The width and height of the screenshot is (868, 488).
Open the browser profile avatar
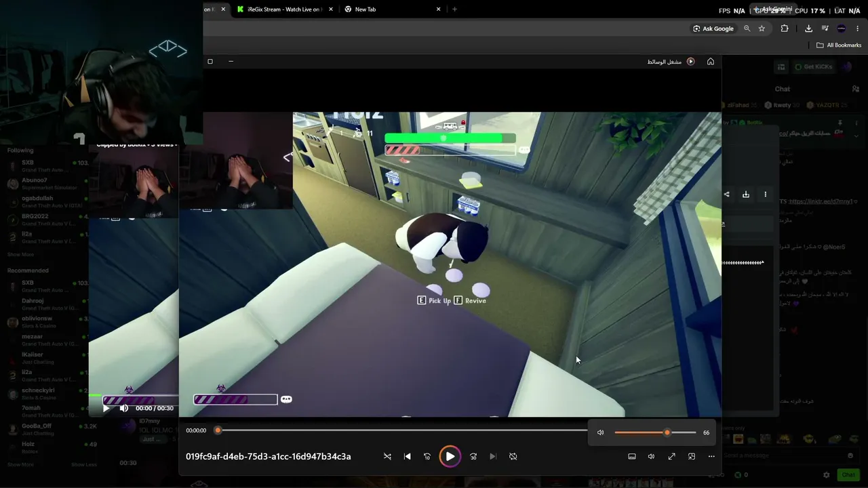click(842, 28)
